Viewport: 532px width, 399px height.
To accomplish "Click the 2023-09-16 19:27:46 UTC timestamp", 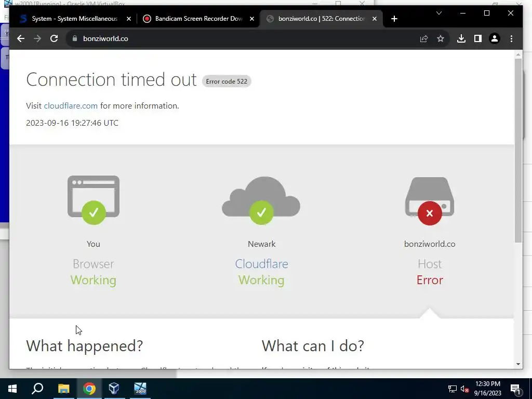I will pyautogui.click(x=72, y=123).
